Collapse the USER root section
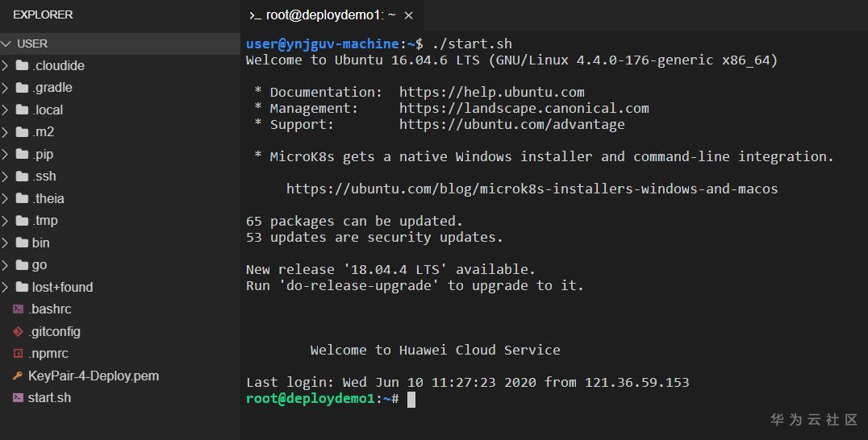 7,44
